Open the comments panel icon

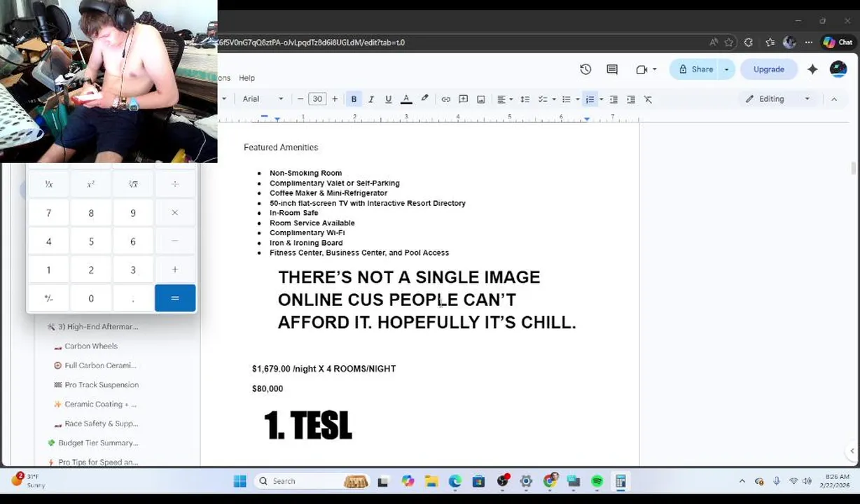612,69
